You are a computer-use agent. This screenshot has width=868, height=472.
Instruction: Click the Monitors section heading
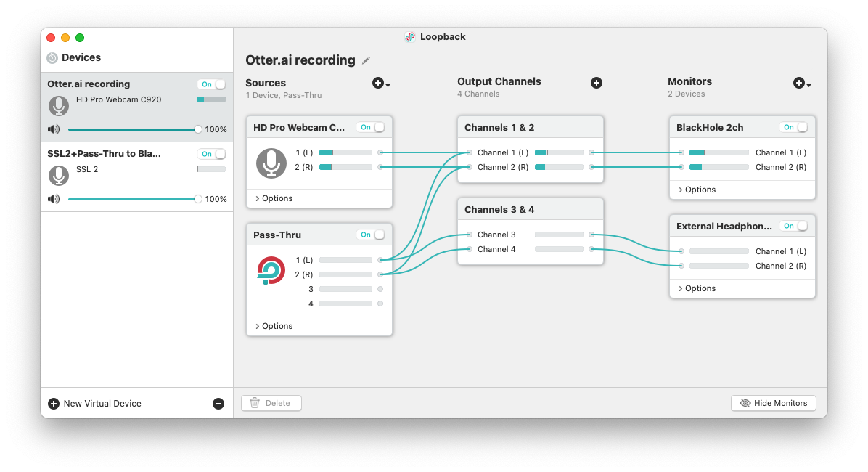pyautogui.click(x=689, y=81)
